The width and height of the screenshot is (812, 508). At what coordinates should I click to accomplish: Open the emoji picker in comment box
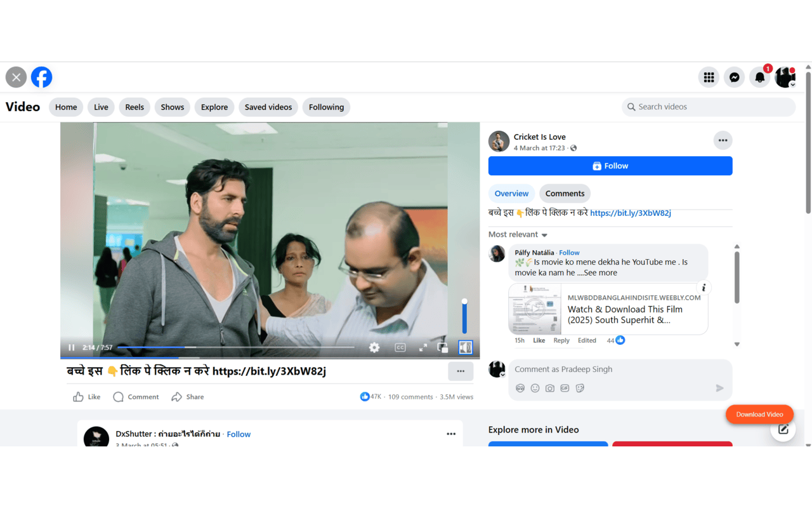(x=535, y=388)
